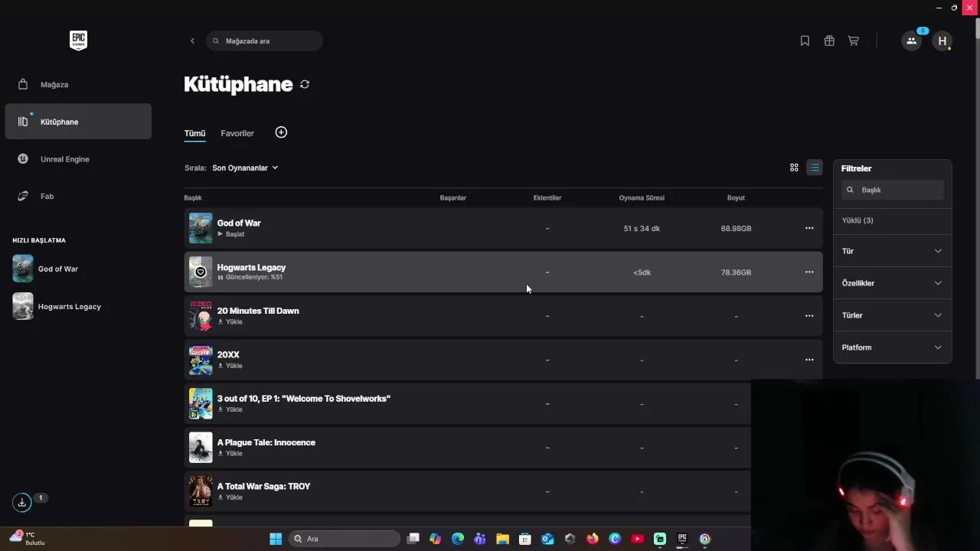Viewport: 980px width, 551px height.
Task: Open the H profile avatar menu
Action: [x=942, y=41]
